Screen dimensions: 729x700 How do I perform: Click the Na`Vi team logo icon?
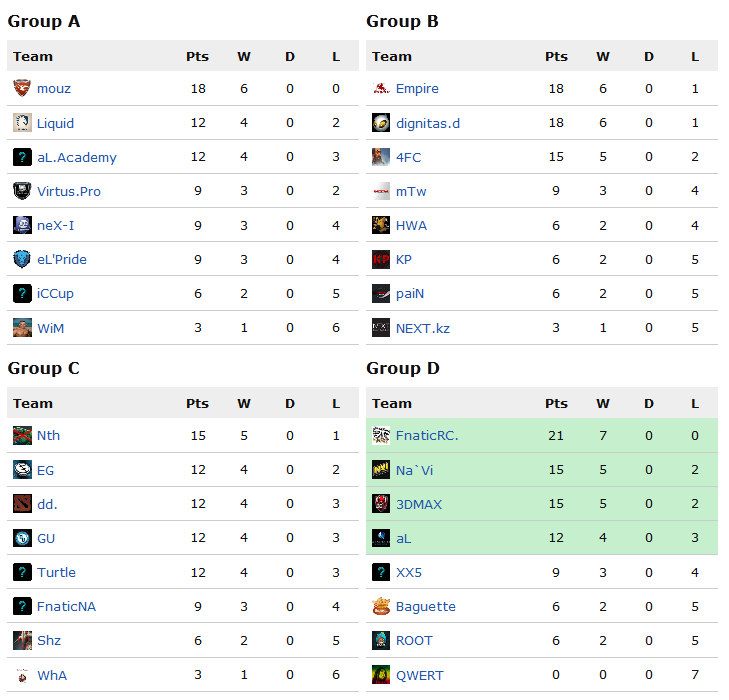click(381, 470)
